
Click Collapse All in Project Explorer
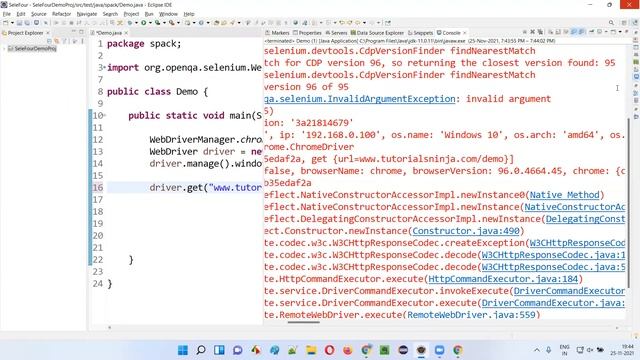point(49,41)
